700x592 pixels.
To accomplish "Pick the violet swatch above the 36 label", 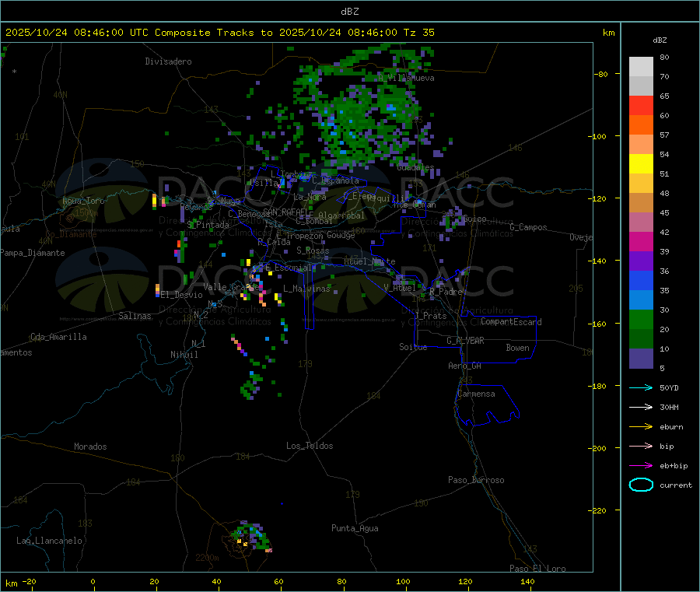I will 641,261.
